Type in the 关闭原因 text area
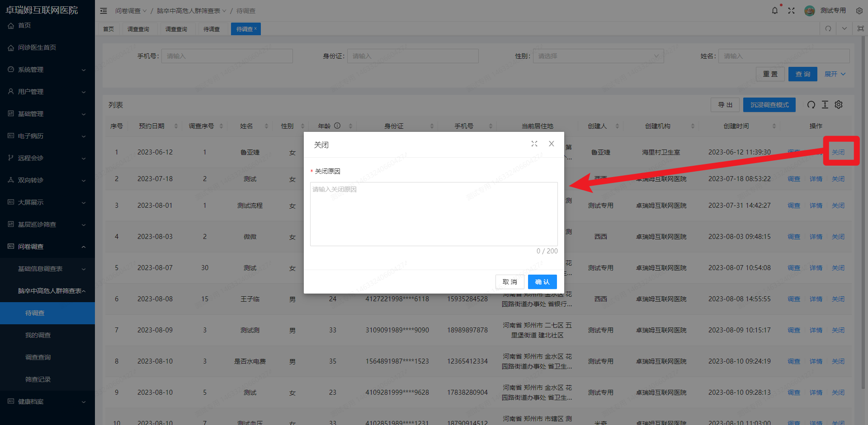 point(434,214)
